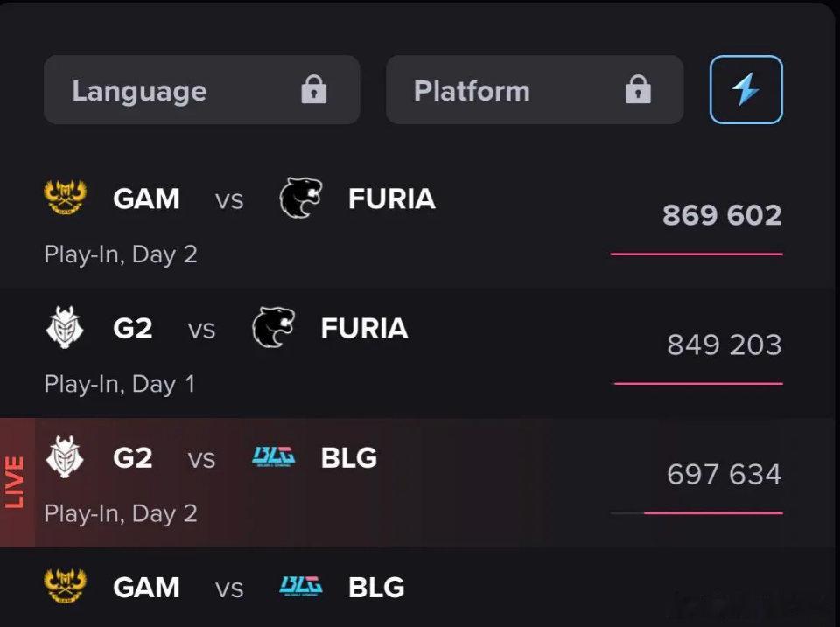This screenshot has width=840, height=627.
Task: Click the 849 203 viewer count
Action: [x=724, y=345]
